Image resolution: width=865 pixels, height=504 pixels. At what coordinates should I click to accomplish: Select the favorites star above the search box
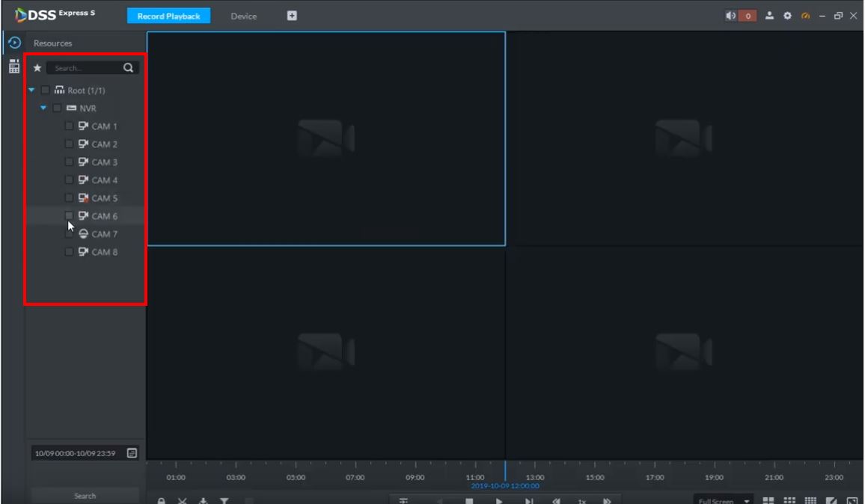coord(37,67)
